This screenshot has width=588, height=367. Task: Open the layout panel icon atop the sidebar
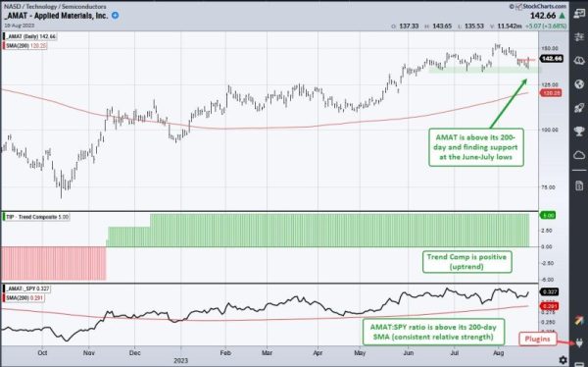[579, 14]
